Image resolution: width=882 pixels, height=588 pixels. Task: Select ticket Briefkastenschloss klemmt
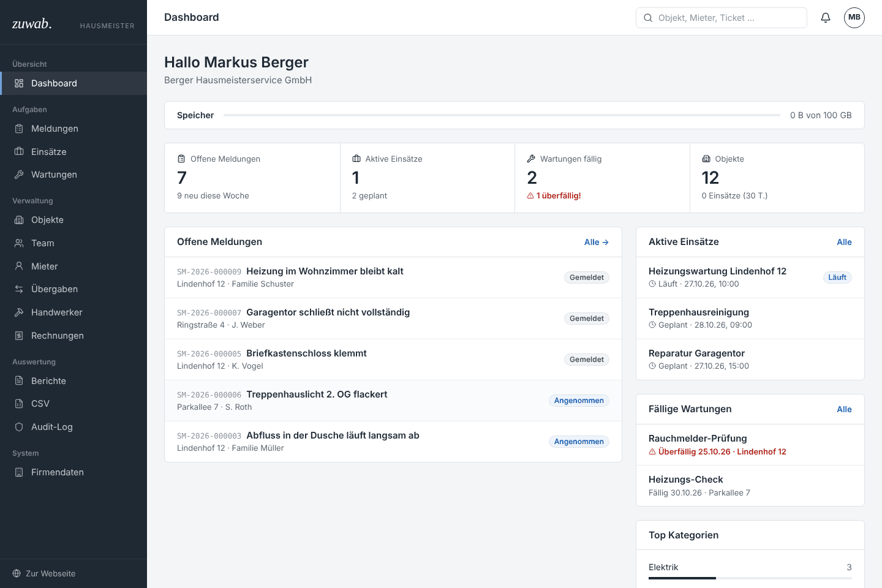coord(393,360)
